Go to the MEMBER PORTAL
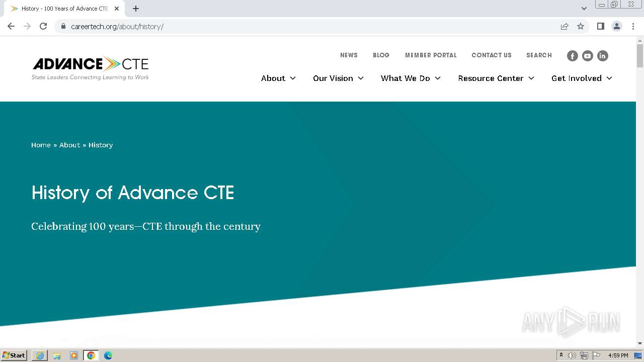This screenshot has width=644, height=362. click(x=431, y=55)
